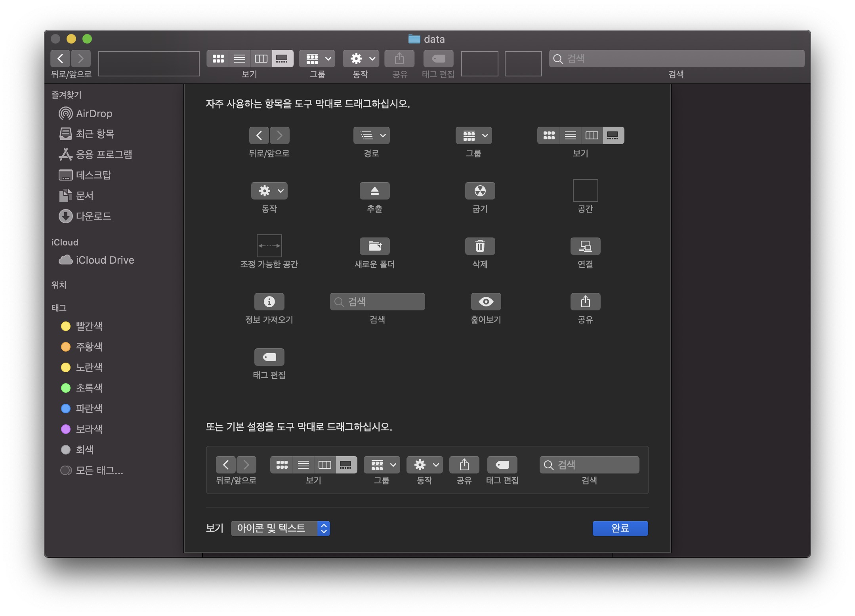Click the Delete (삭제) trash icon
Image resolution: width=855 pixels, height=616 pixels.
(480, 246)
